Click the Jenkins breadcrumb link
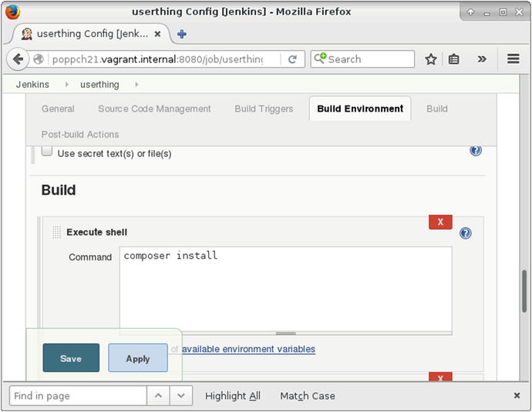Image resolution: width=532 pixels, height=412 pixels. click(x=32, y=85)
